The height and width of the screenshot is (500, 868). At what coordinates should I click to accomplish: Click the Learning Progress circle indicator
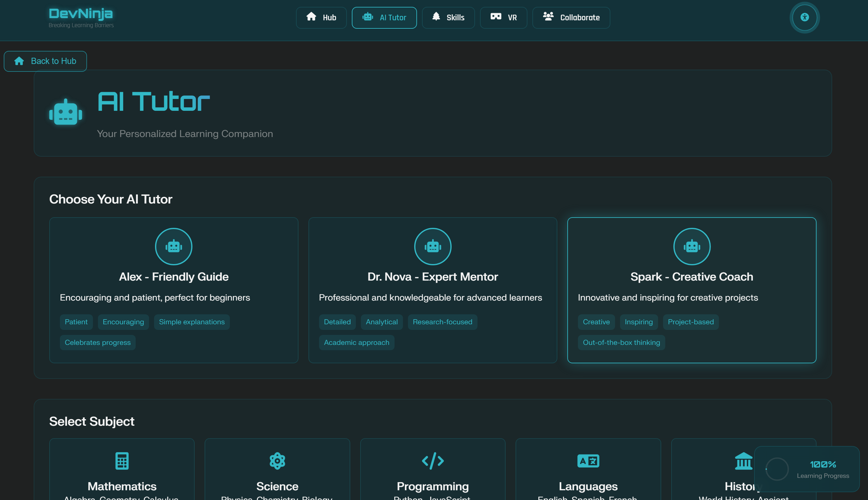(777, 469)
